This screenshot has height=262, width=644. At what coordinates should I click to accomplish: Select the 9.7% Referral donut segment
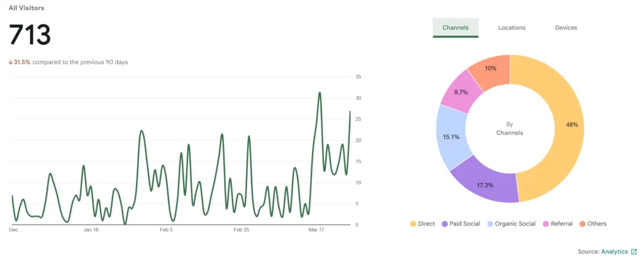pos(462,93)
